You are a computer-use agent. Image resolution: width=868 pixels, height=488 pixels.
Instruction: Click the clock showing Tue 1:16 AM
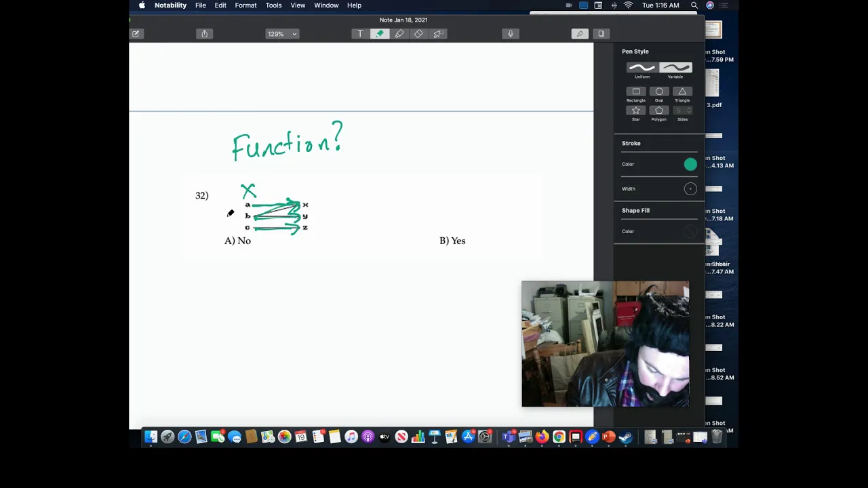tap(660, 5)
